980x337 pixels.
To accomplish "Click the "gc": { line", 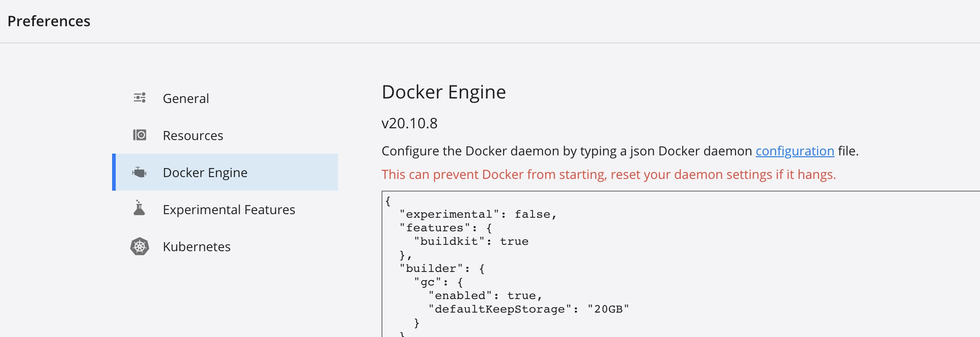I will [x=438, y=282].
